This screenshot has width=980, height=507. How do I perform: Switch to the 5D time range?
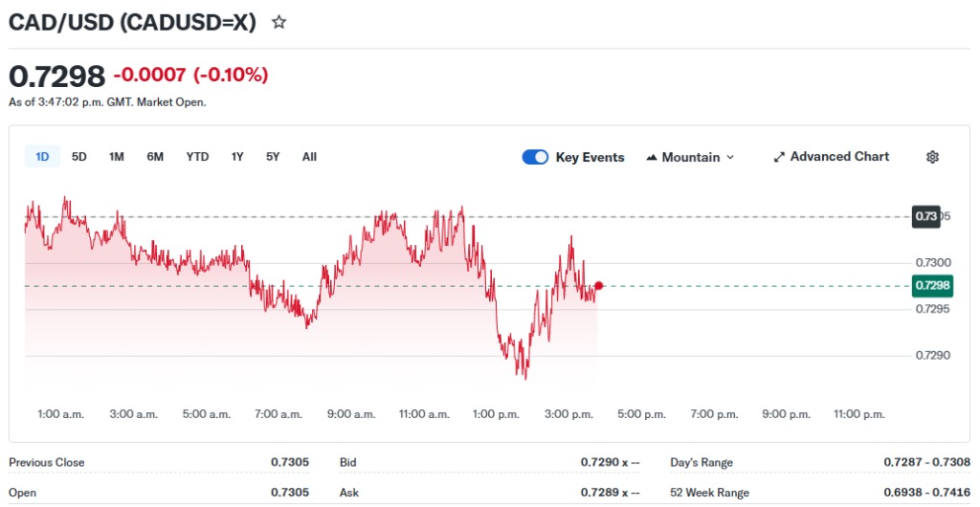pyautogui.click(x=79, y=157)
